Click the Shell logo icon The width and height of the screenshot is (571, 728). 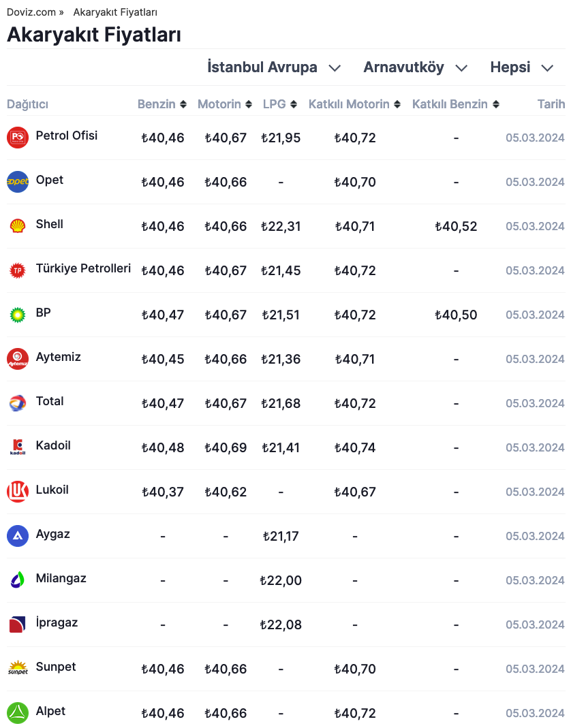pyautogui.click(x=18, y=226)
